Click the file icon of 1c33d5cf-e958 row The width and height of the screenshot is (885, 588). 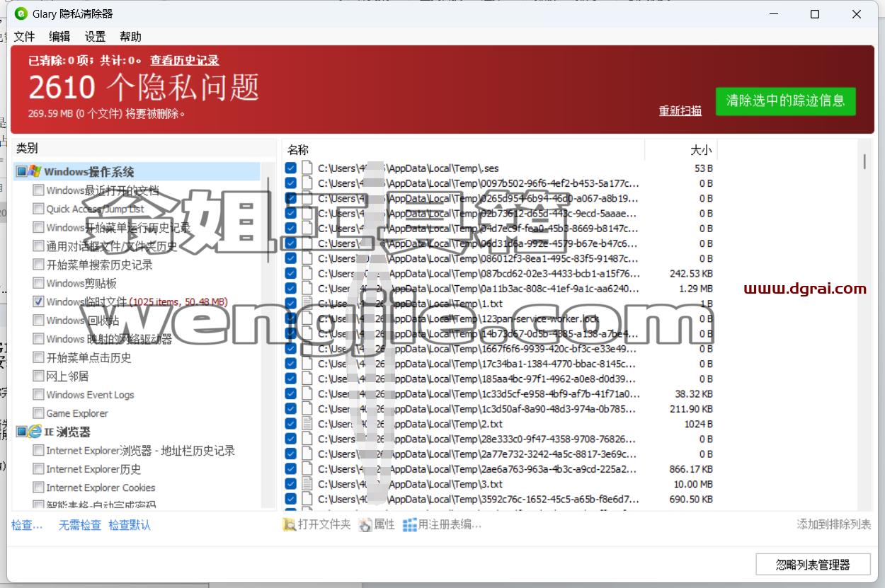[307, 393]
